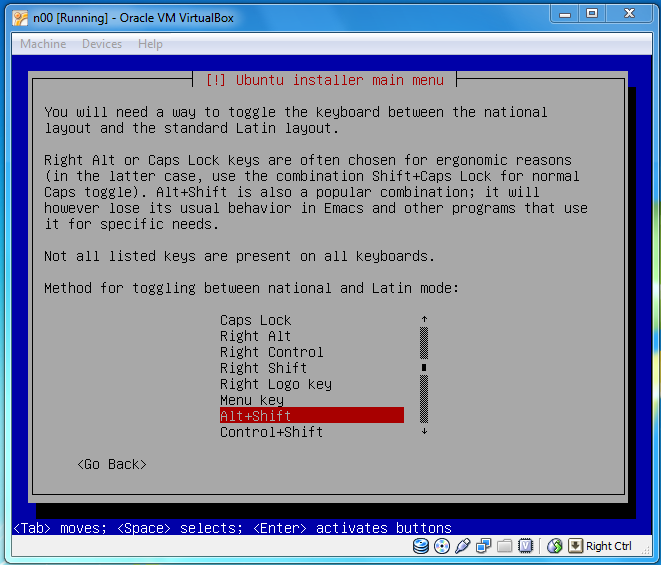The height and width of the screenshot is (565, 661).
Task: Click the window resize grip at corner
Action: [646, 551]
